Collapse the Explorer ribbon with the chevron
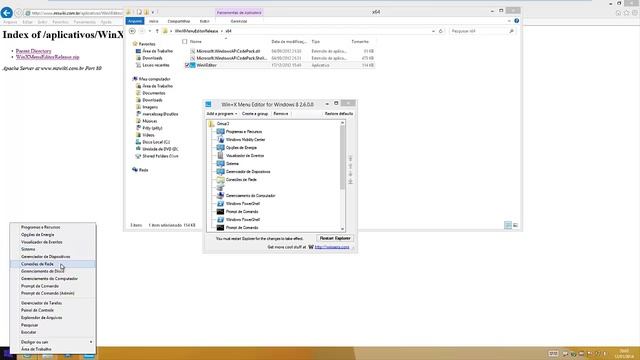640x360 pixels. pyautogui.click(x=509, y=21)
